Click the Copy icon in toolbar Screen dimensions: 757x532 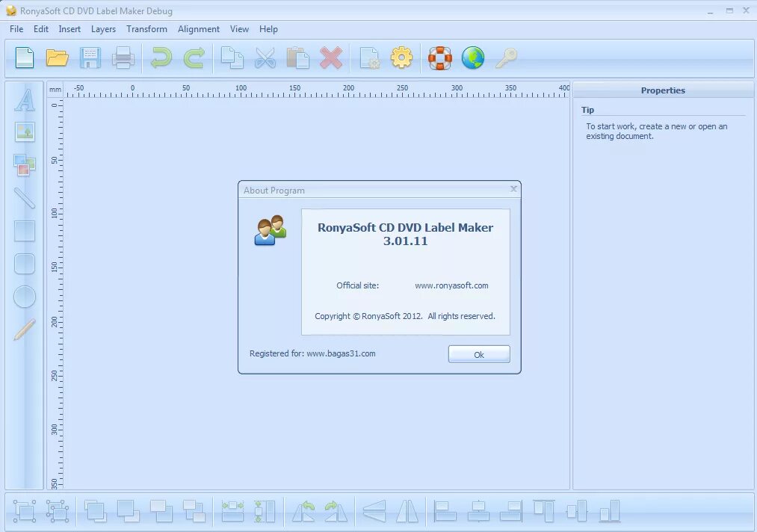tap(232, 58)
